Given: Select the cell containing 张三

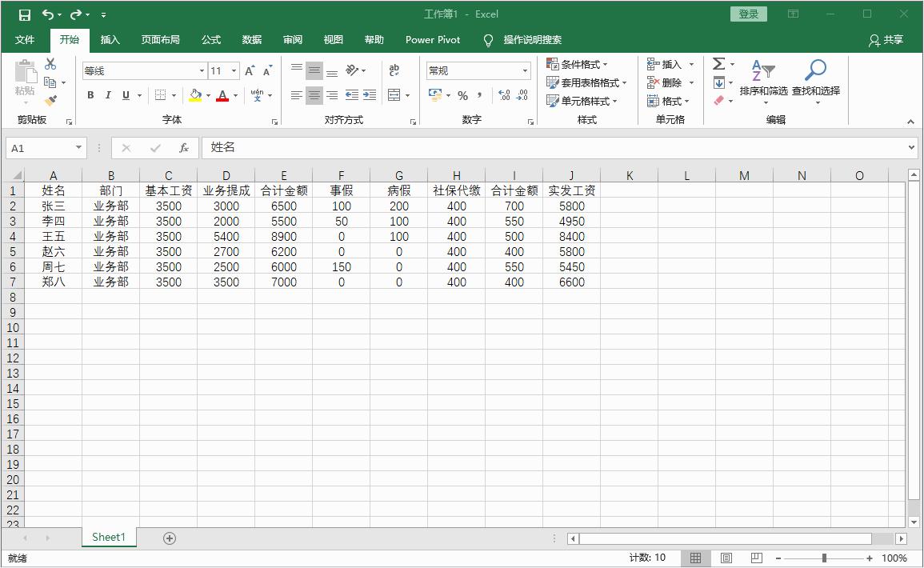Looking at the screenshot, I should pyautogui.click(x=54, y=206).
